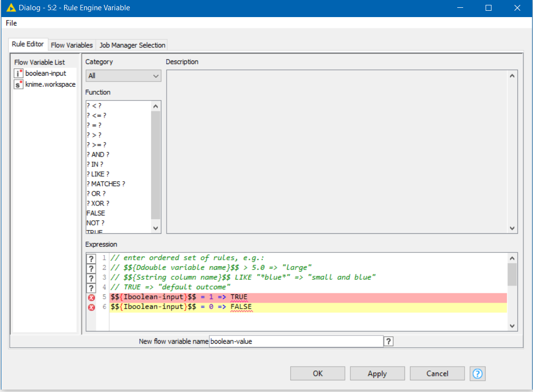Open the Job Manager Selection tab
This screenshot has height=392, width=533.
pyautogui.click(x=132, y=45)
